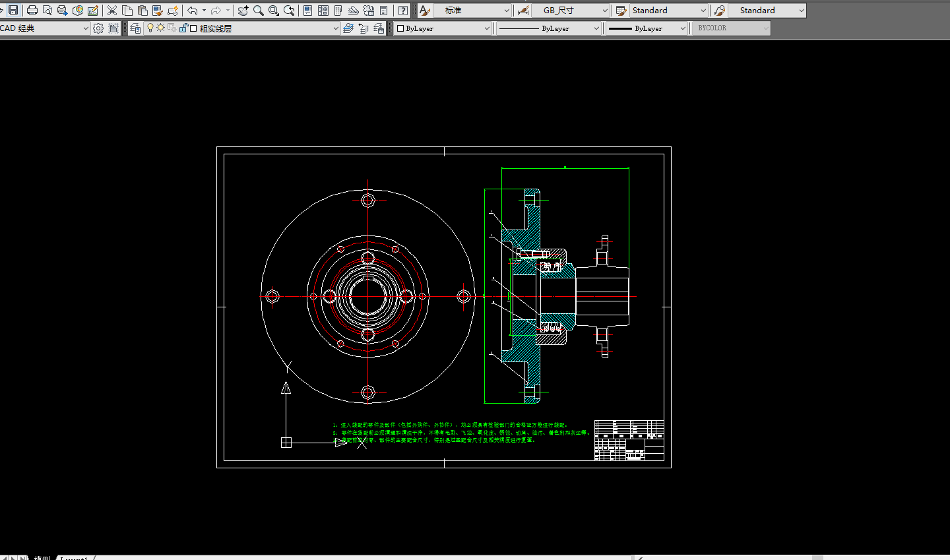Toggle the layer lock padlock
Viewport: 950px width, 560px height.
(x=183, y=28)
